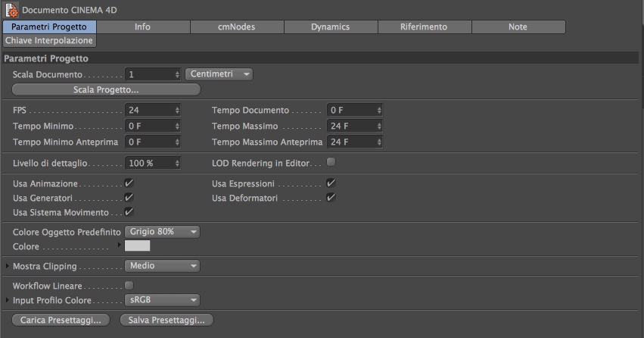Disable the Usa Espressioni checkbox
The image size is (644, 338).
[x=331, y=183]
